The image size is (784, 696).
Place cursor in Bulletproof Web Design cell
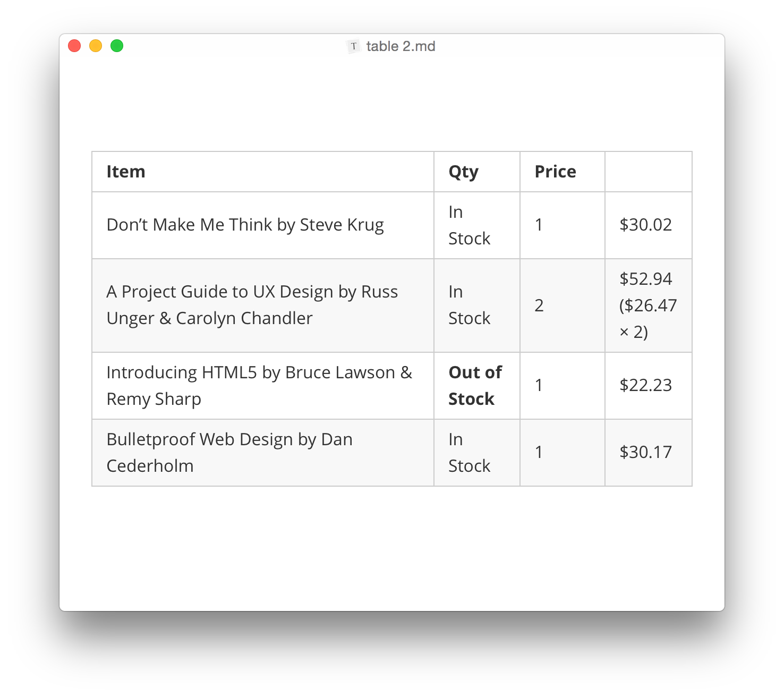(x=229, y=452)
